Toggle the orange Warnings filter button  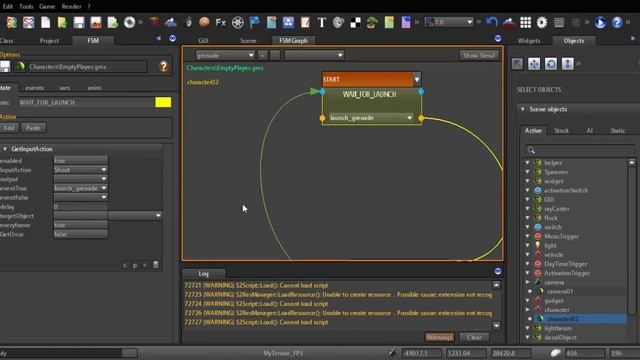(439, 337)
